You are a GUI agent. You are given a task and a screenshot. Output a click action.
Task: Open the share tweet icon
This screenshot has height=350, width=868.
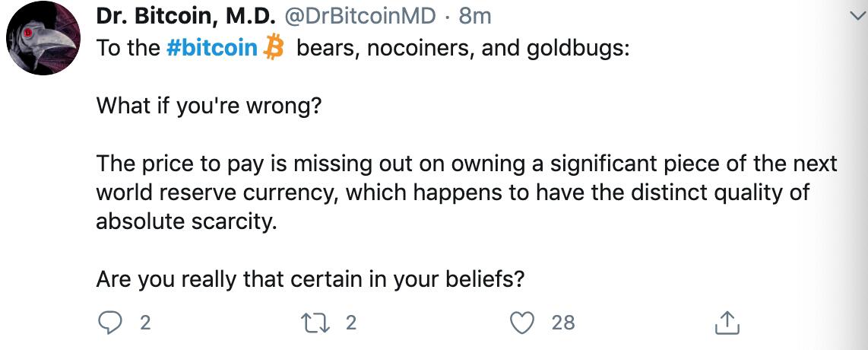[727, 323]
